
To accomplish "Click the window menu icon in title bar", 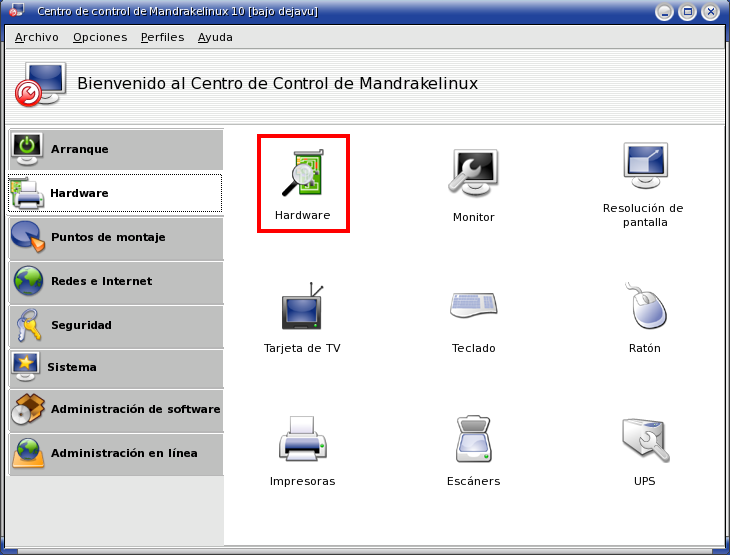I will pos(16,10).
